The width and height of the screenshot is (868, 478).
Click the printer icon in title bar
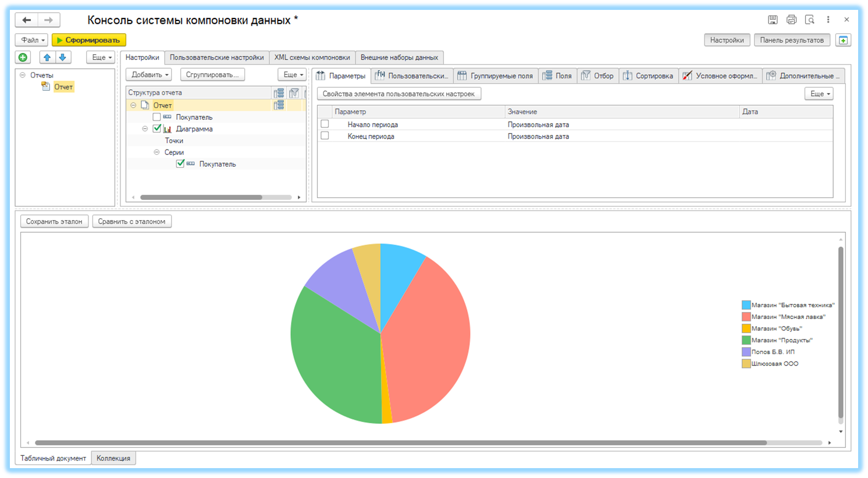(x=791, y=20)
